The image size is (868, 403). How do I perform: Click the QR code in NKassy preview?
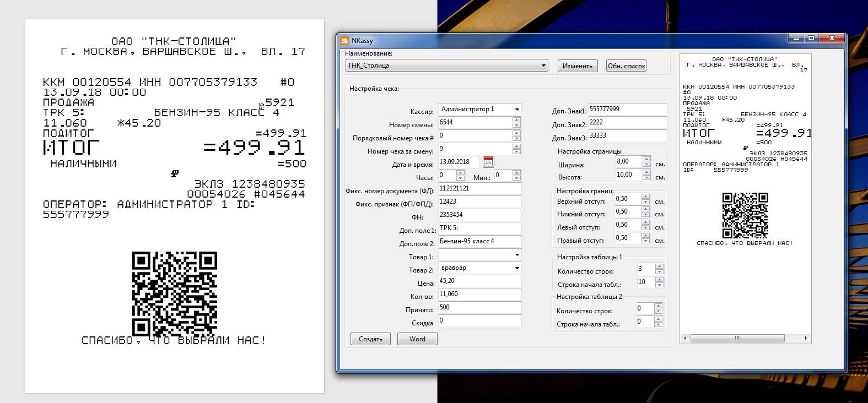pyautogui.click(x=745, y=215)
